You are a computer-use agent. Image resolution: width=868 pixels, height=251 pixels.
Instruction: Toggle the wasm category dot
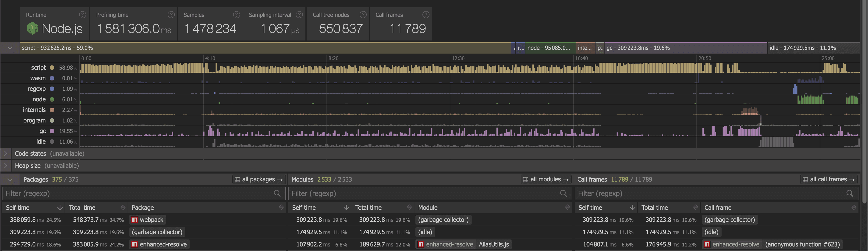tap(52, 78)
